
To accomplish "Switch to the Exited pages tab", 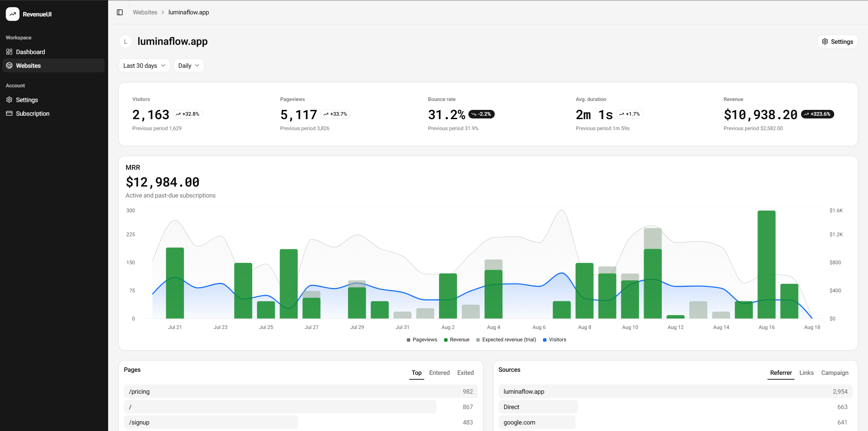I will coord(465,373).
